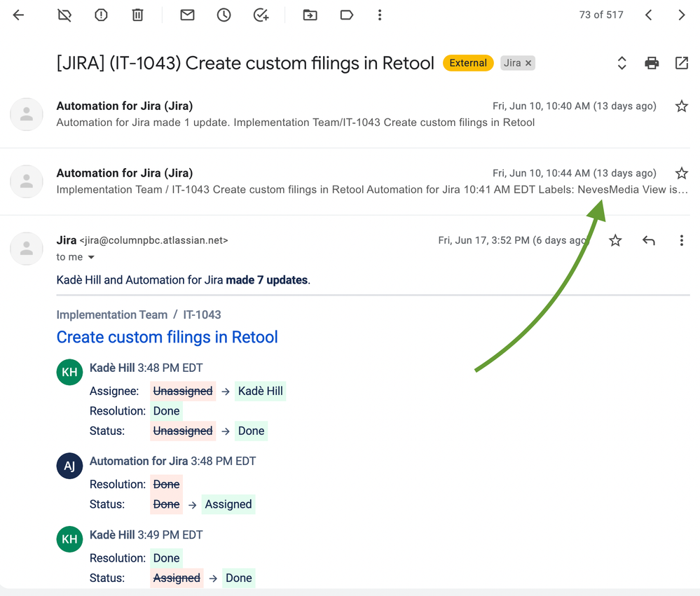Star the Jun 17 Jira message
Image resolution: width=700 pixels, height=596 pixels.
point(616,240)
